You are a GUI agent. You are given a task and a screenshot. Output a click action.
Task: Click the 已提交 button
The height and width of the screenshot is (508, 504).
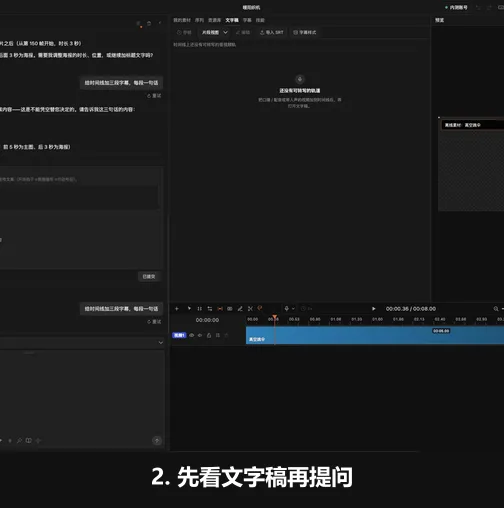tap(149, 277)
